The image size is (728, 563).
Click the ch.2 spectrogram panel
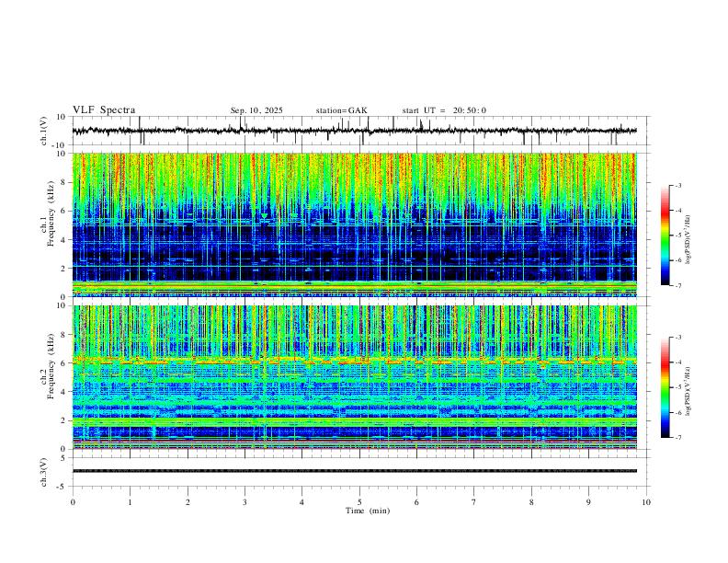[355, 377]
